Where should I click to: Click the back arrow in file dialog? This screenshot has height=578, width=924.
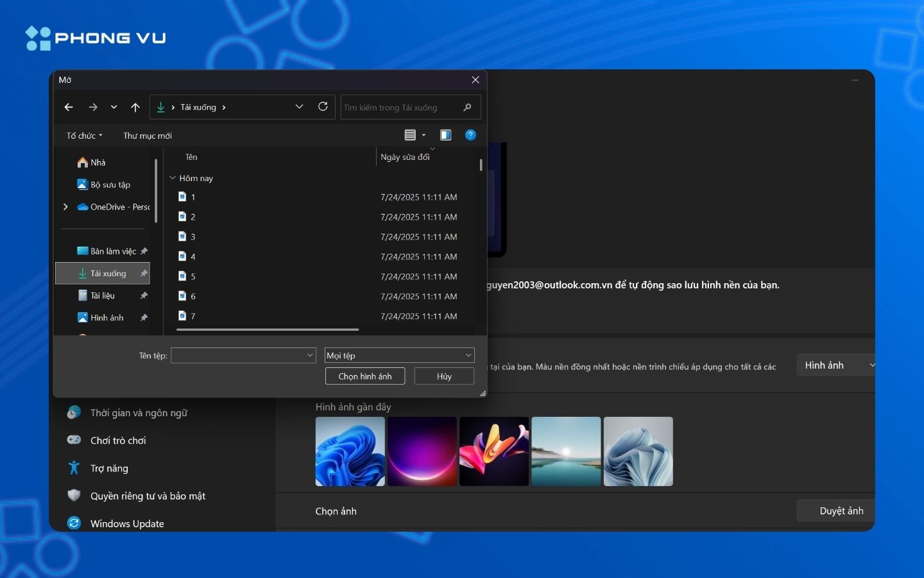point(69,107)
